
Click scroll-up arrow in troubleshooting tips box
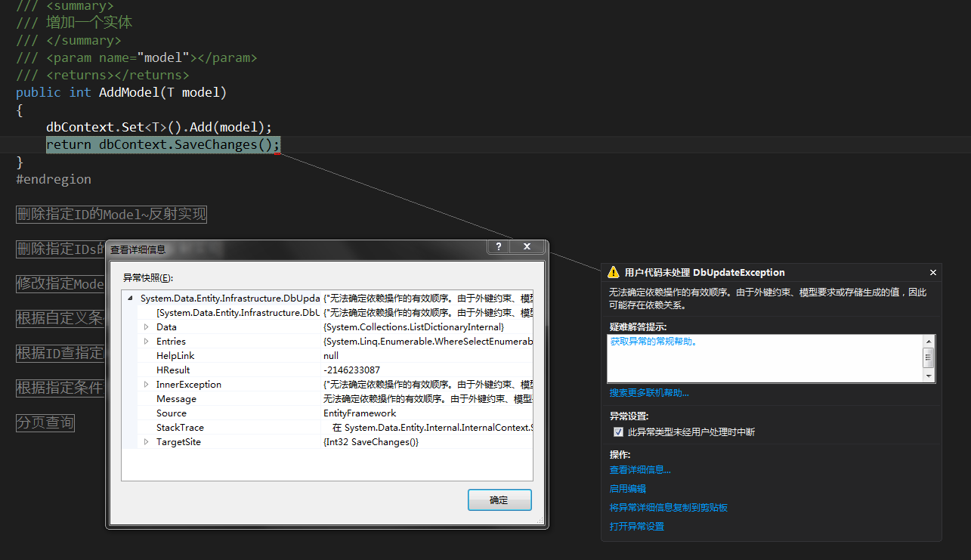click(929, 342)
